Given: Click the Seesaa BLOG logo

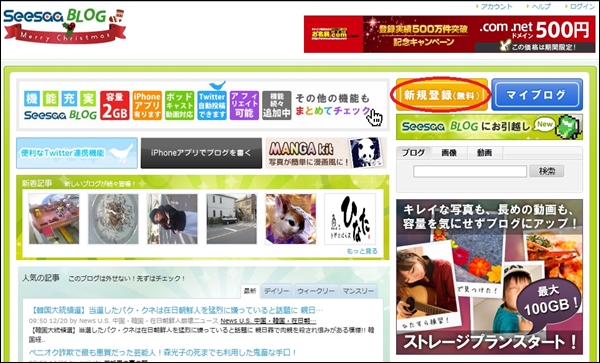Looking at the screenshot, I should click(64, 26).
